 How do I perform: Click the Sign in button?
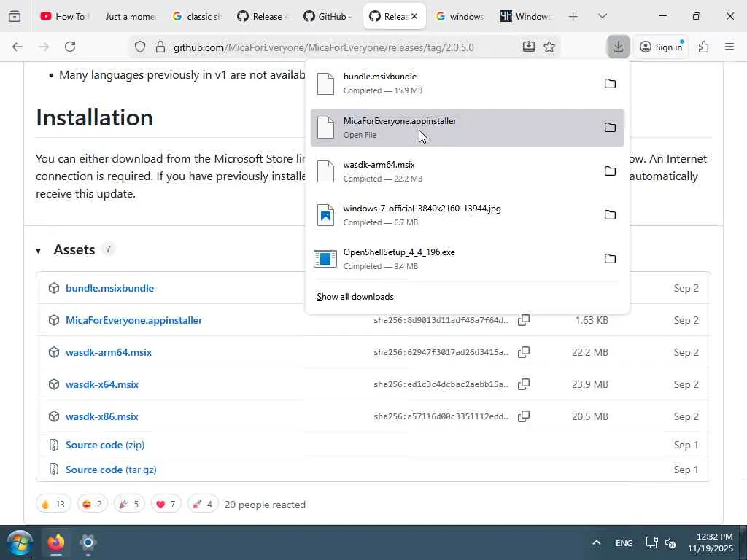(x=661, y=47)
